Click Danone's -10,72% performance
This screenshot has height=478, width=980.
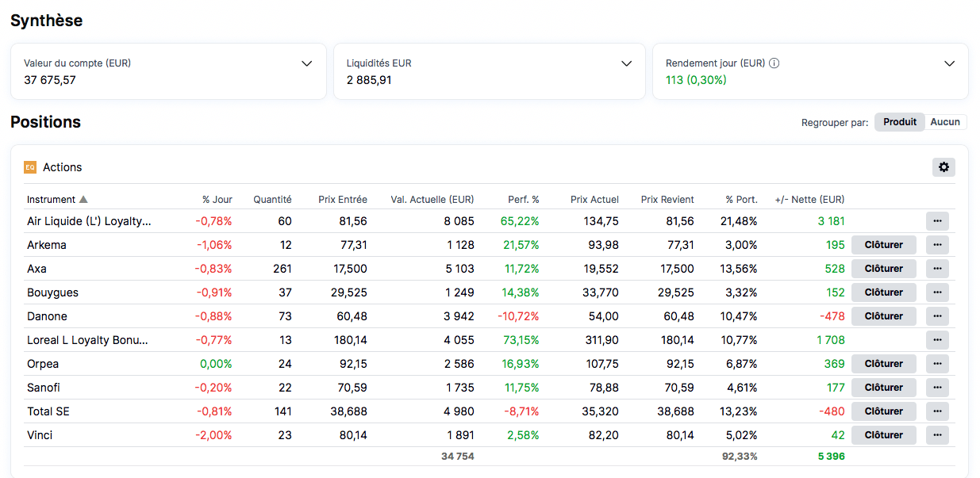click(518, 316)
